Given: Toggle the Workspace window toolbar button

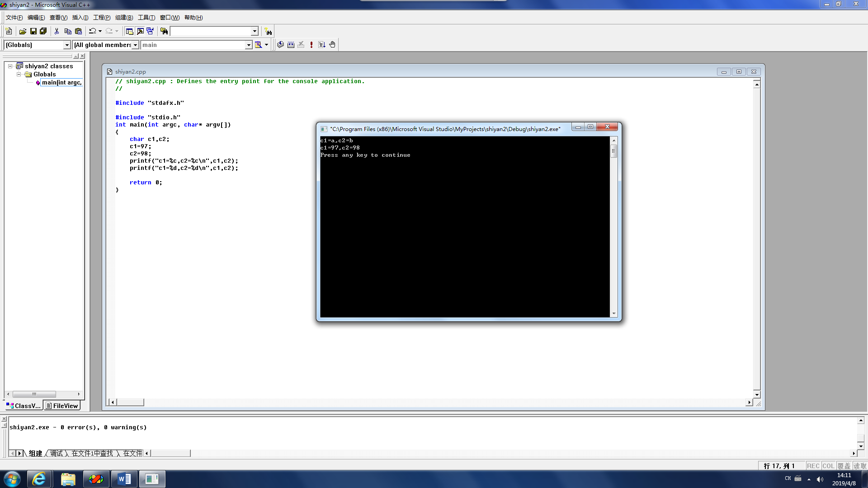Looking at the screenshot, I should tap(129, 31).
